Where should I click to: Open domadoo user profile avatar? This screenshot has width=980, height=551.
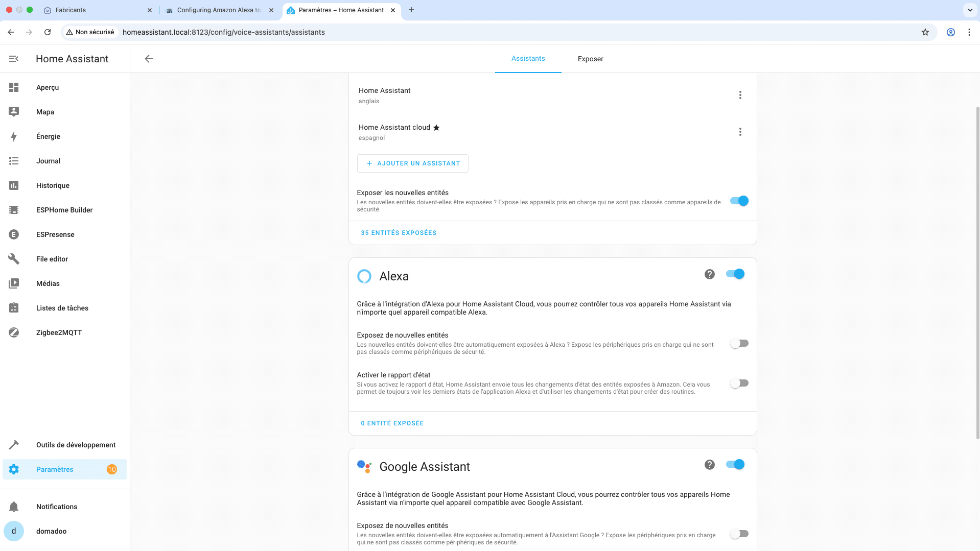click(x=14, y=531)
